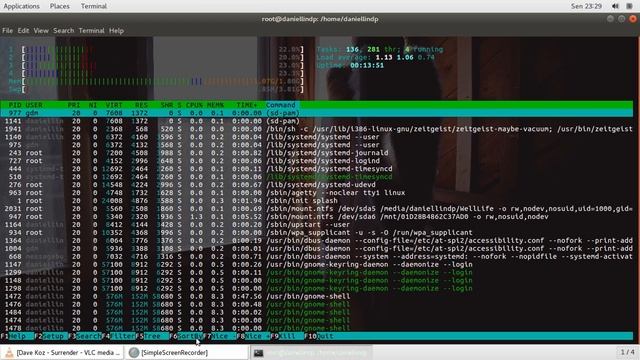
Task: Select the mount.ntfs /dev/sda6 process row
Action: pos(317,217)
